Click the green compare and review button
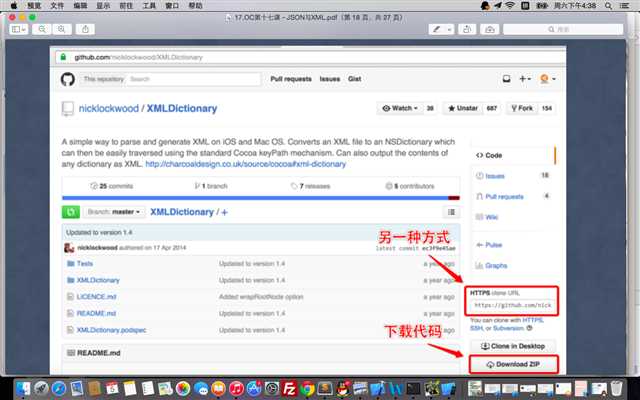This screenshot has height=400, width=640. [x=71, y=212]
